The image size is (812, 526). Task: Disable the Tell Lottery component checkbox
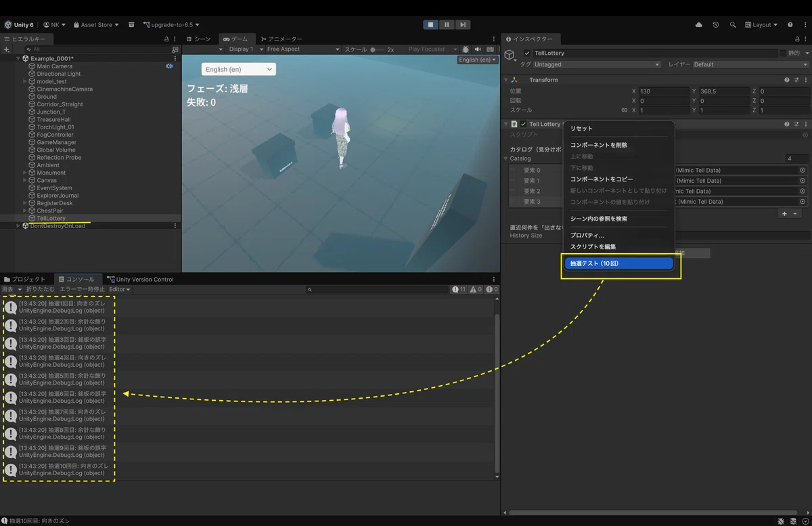coord(523,125)
